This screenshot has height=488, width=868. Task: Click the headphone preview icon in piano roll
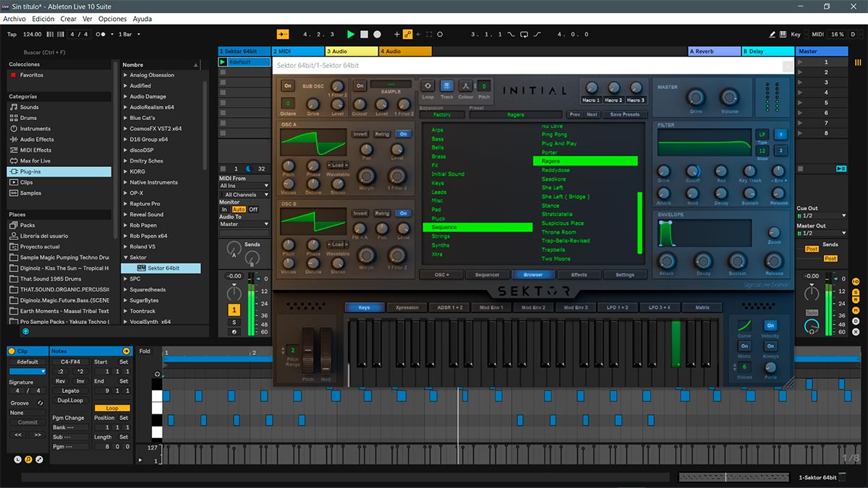tap(158, 374)
